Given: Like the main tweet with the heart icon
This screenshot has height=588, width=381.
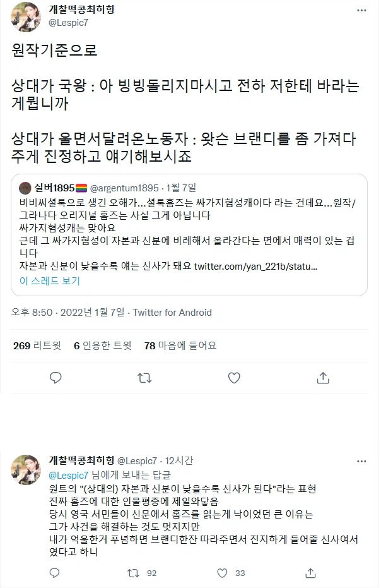Looking at the screenshot, I should (234, 377).
